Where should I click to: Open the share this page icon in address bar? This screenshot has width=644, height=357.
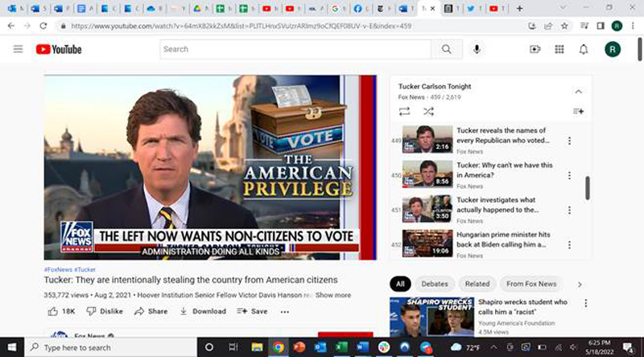[x=548, y=26]
